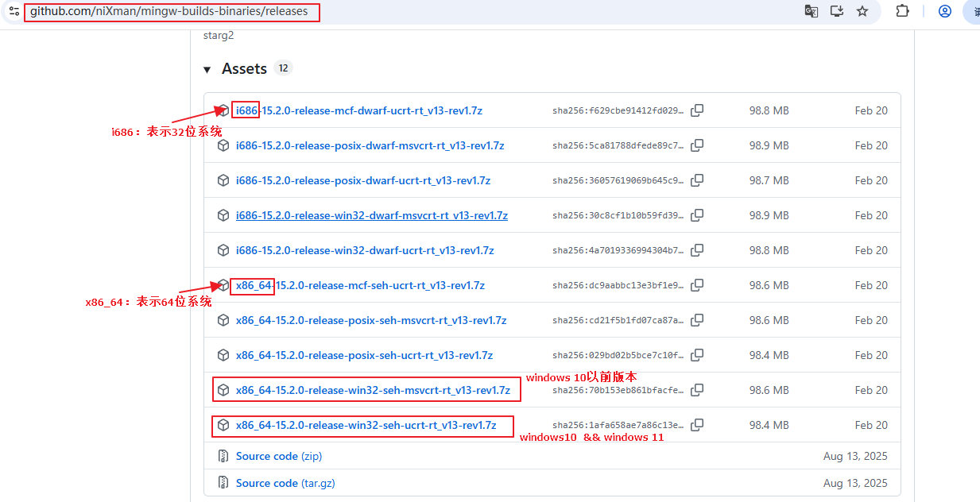Copy sha256 of i686 mcf-dwarf-ucrt asset
980x502 pixels.
pos(697,110)
